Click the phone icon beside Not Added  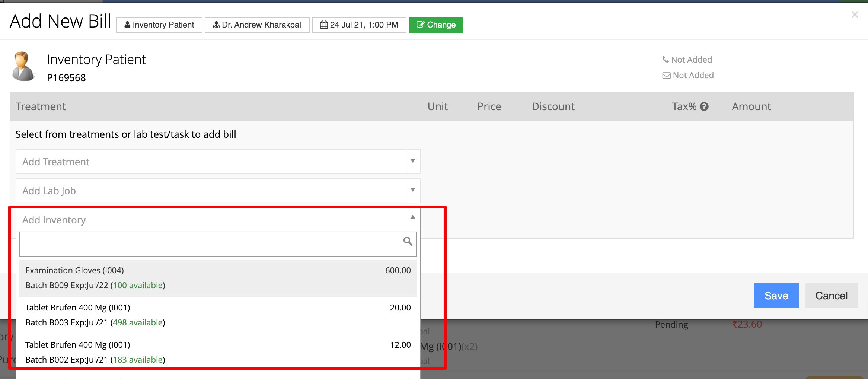(x=666, y=60)
